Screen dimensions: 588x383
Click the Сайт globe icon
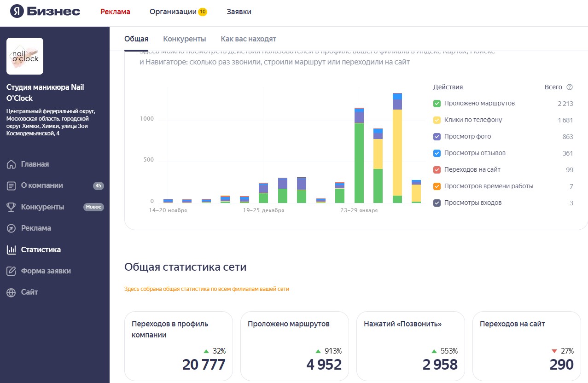click(x=12, y=292)
